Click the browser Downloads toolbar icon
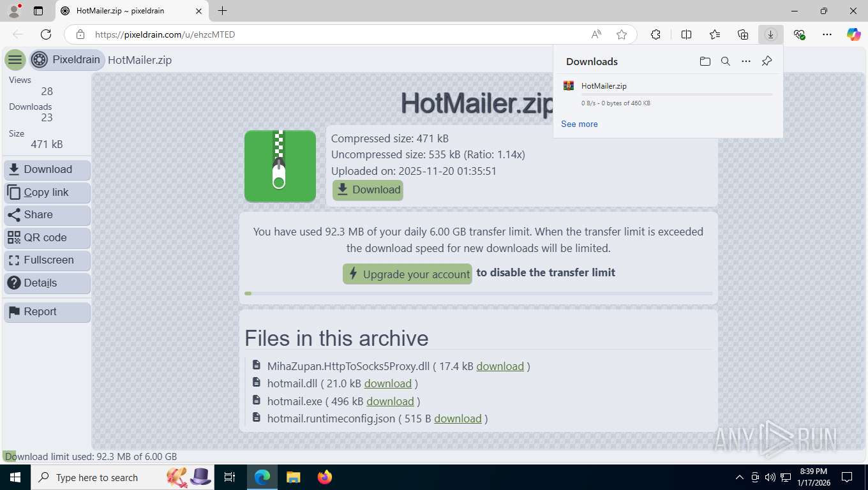 click(x=770, y=34)
